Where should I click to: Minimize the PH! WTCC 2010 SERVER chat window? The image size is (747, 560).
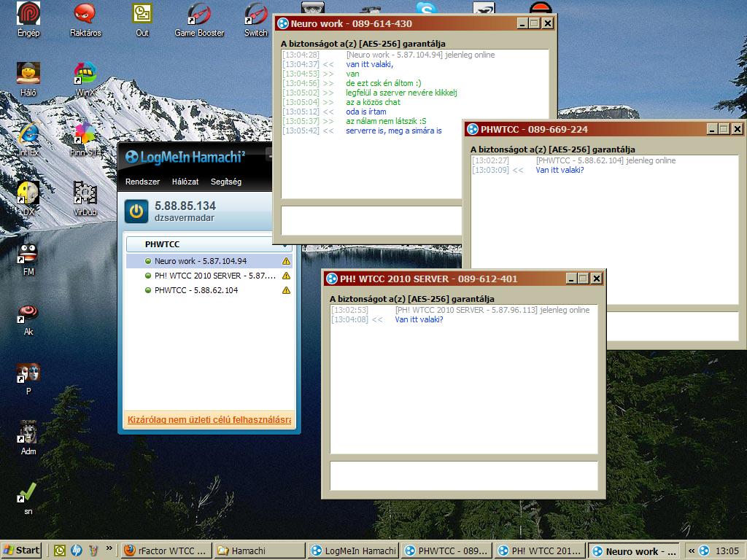click(x=572, y=279)
